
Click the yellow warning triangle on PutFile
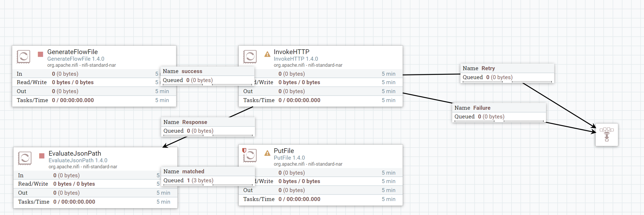(x=267, y=153)
